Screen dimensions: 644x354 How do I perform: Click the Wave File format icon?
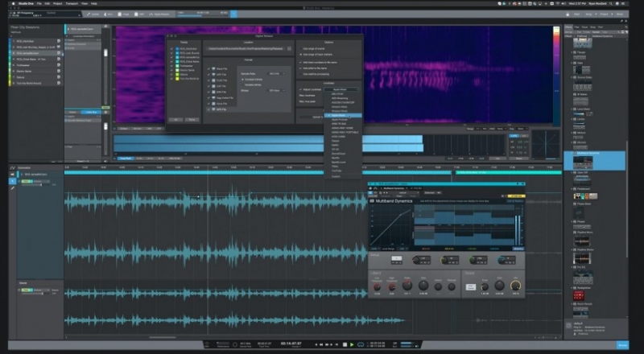click(213, 69)
